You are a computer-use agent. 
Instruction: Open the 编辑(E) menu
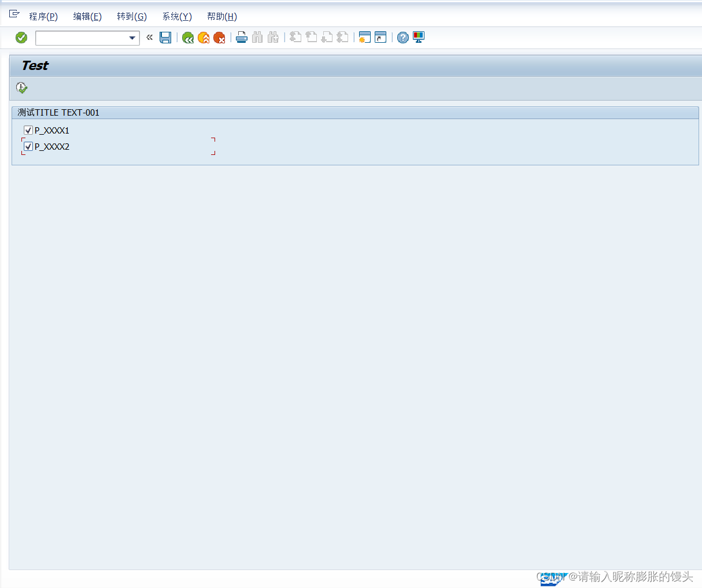(x=87, y=17)
